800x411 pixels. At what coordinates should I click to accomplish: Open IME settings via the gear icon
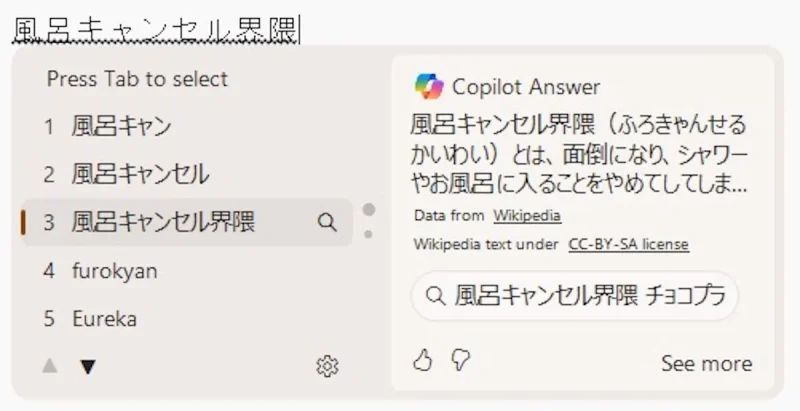[x=327, y=367]
